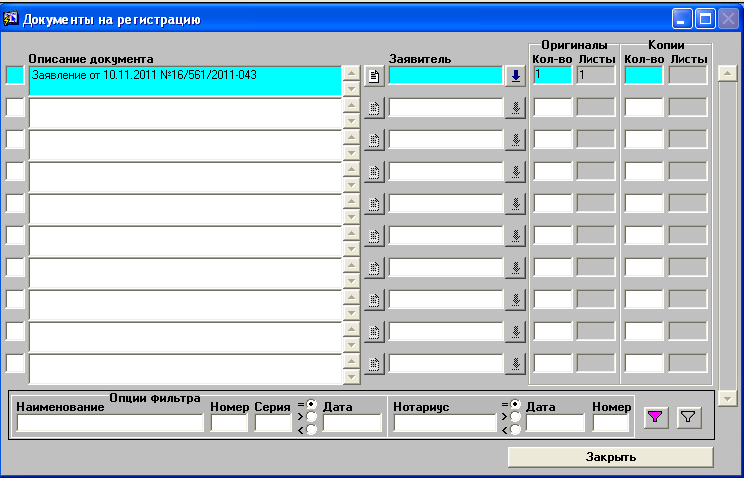
Task: Click cyan Копии Кол-во field in Заявление row
Action: click(644, 75)
